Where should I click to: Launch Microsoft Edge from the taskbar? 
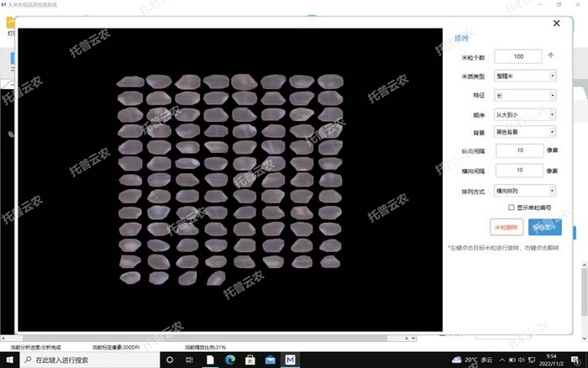[x=229, y=360]
